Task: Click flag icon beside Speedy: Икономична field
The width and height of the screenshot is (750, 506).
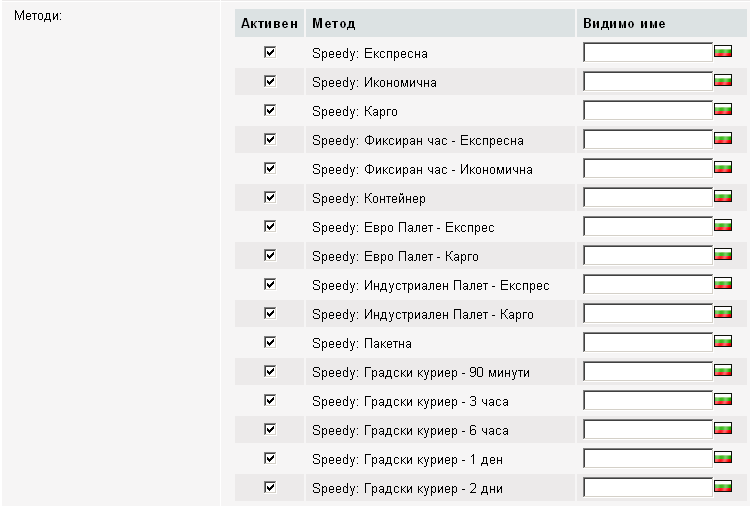Action: click(x=724, y=81)
